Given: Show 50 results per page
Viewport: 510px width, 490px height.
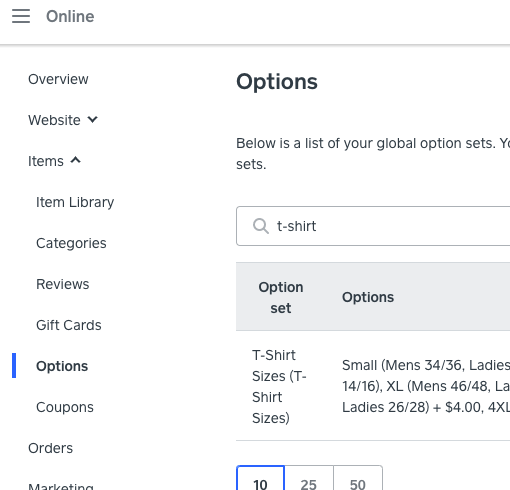Looking at the screenshot, I should (x=358, y=478).
